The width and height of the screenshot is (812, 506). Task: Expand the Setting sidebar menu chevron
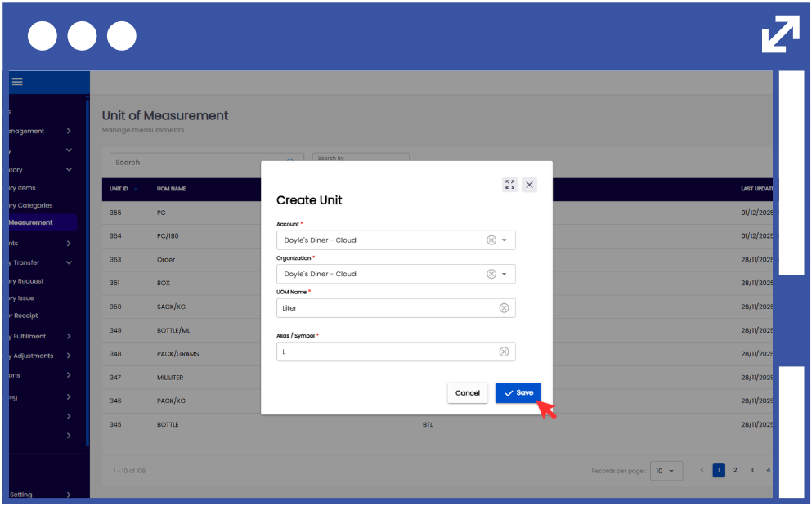click(x=69, y=495)
